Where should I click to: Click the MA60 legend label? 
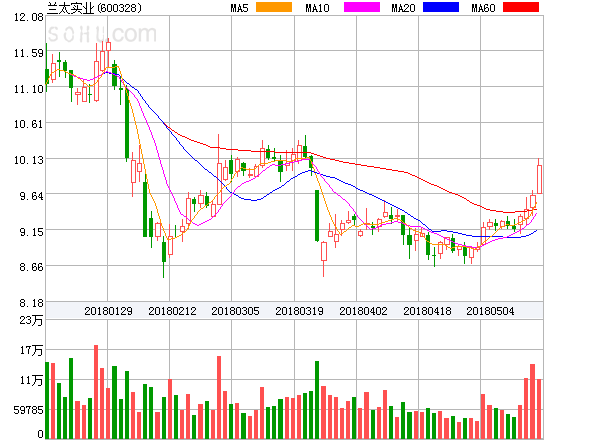click(483, 8)
